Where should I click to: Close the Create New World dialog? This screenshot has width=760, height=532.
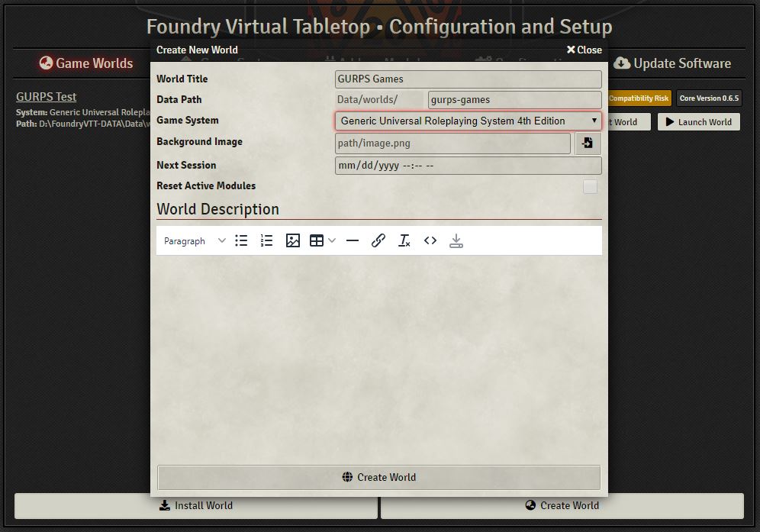(584, 50)
